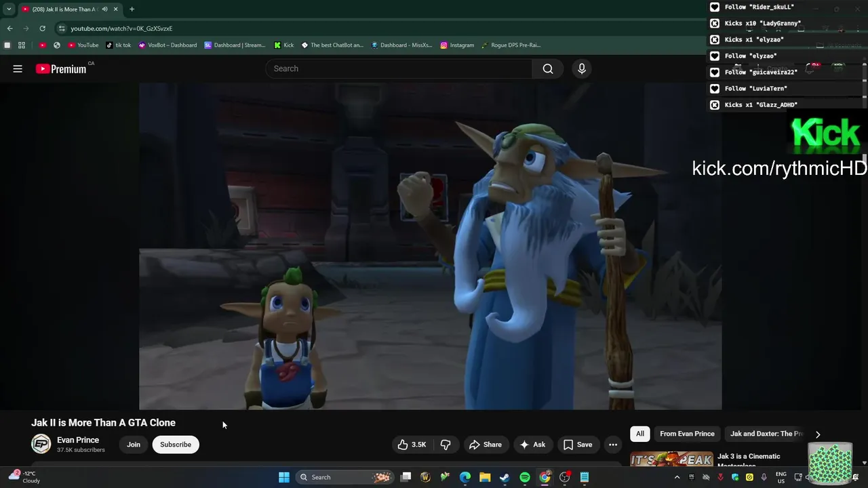
Task: Open the weather widget showing -12°C
Action: click(23, 477)
